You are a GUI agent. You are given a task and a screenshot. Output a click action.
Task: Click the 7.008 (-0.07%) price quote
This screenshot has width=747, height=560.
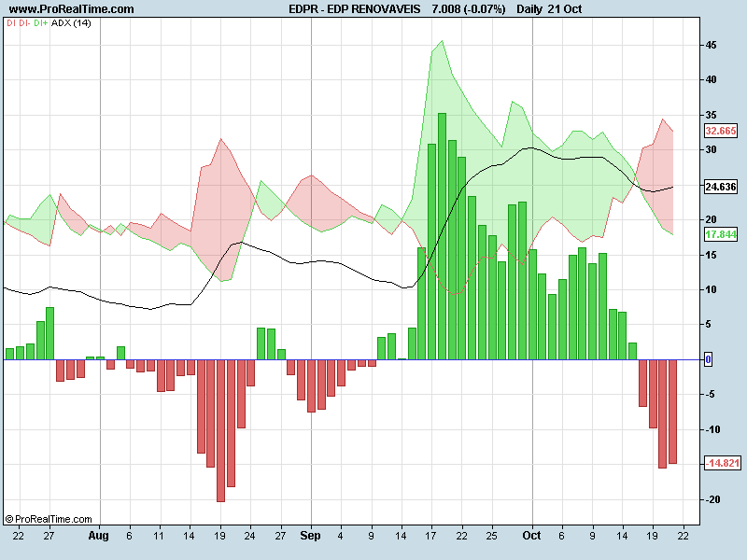click(x=469, y=9)
